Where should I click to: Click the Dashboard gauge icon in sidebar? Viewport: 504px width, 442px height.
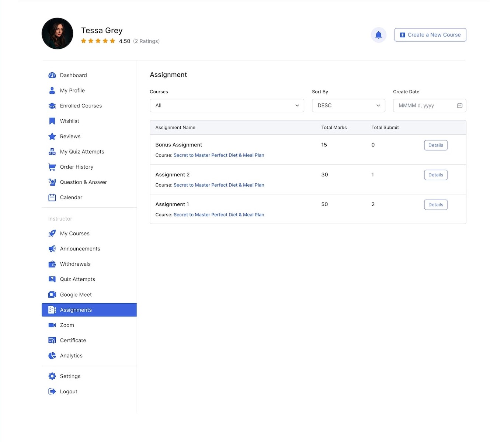tap(52, 75)
